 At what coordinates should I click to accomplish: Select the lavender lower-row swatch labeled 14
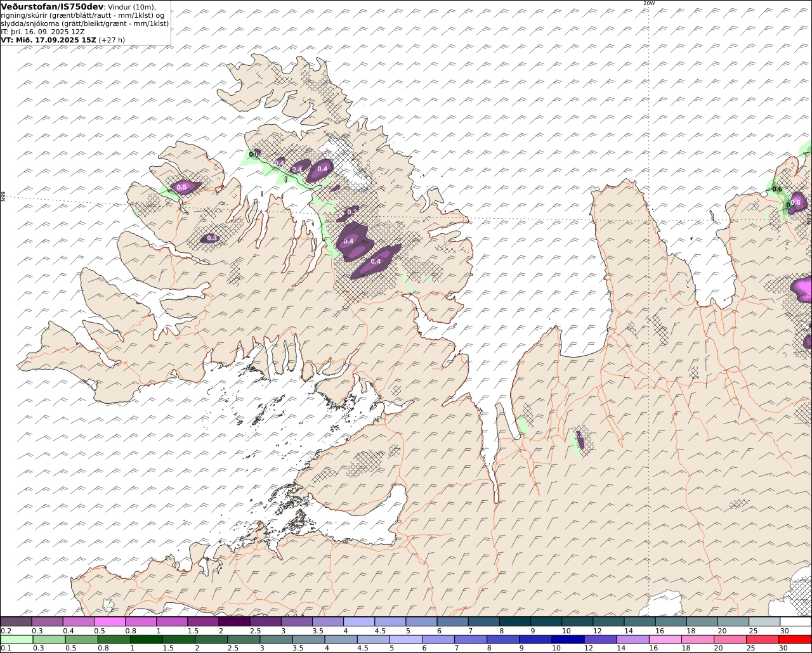point(633,639)
